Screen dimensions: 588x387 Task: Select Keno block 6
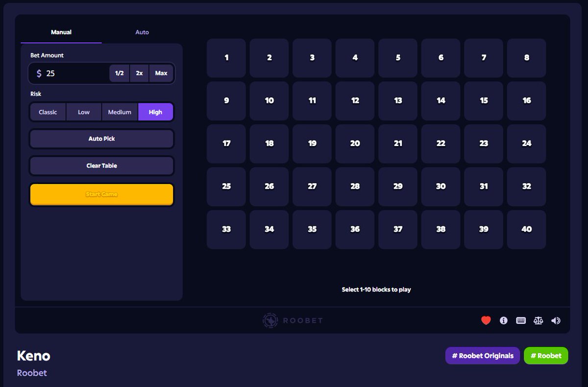pyautogui.click(x=441, y=58)
